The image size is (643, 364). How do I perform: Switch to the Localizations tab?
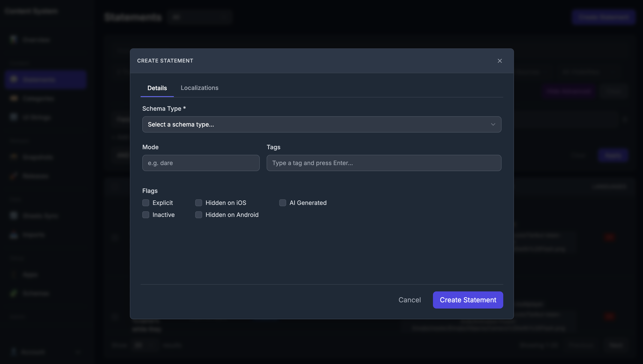point(199,88)
